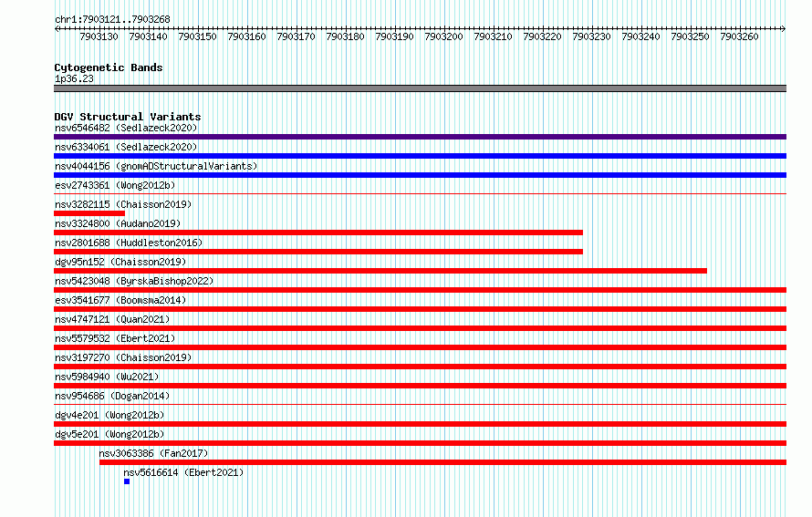The image size is (812, 517).
Task: Click the thin red nsv954686 line
Action: tap(420, 404)
